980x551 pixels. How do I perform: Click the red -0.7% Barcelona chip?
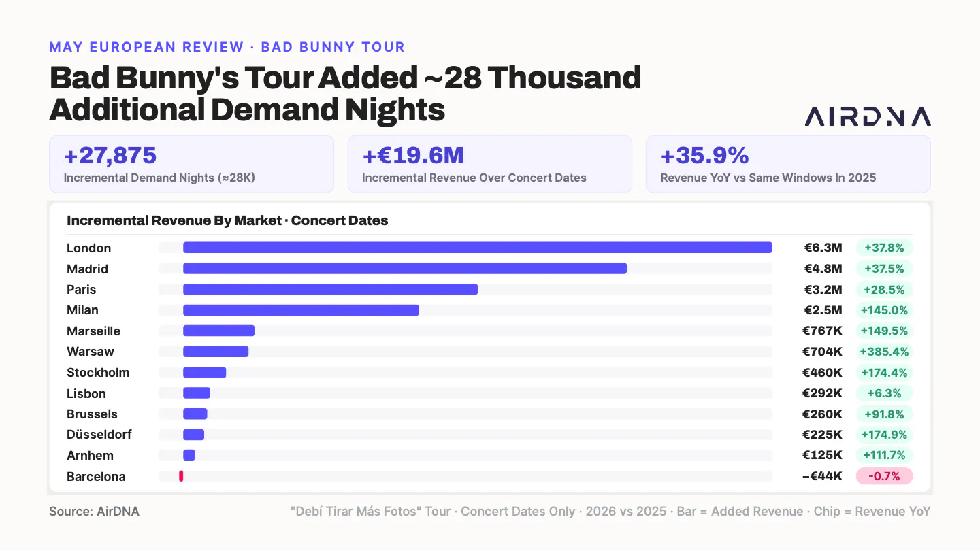[884, 476]
